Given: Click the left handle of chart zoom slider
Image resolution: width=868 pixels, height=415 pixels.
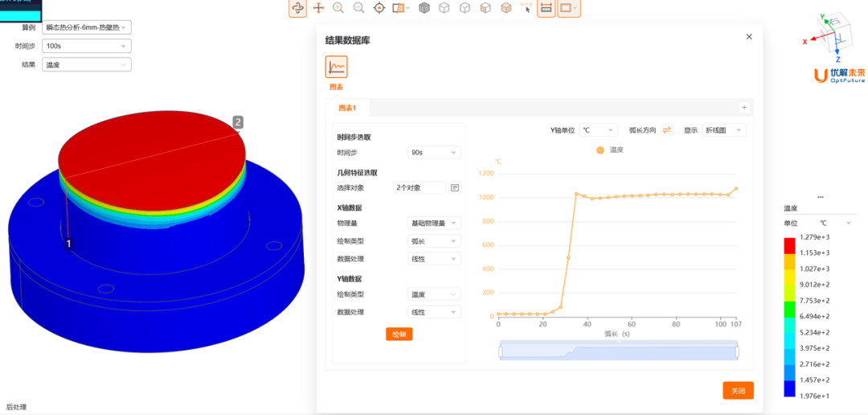Looking at the screenshot, I should tap(501, 351).
